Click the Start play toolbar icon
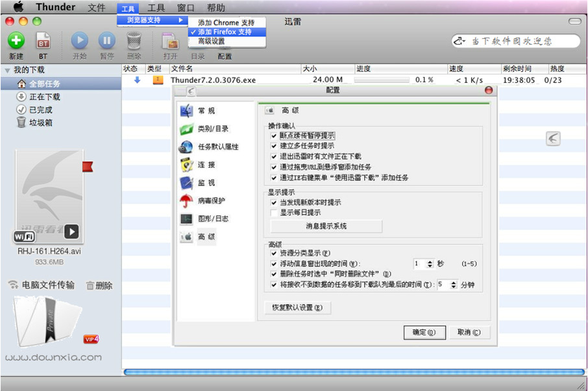This screenshot has height=391, width=588. pos(79,40)
